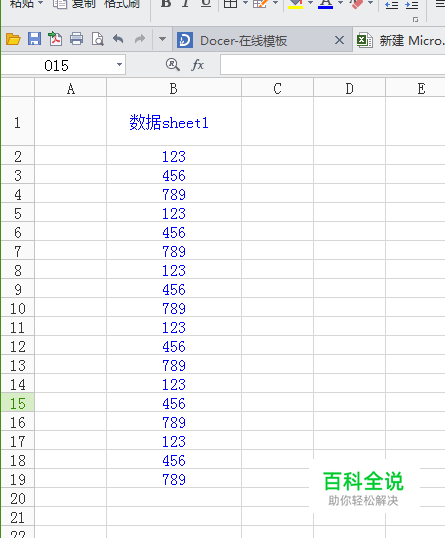Toggle Bold formatting
This screenshot has width=445, height=538.
click(x=166, y=3)
